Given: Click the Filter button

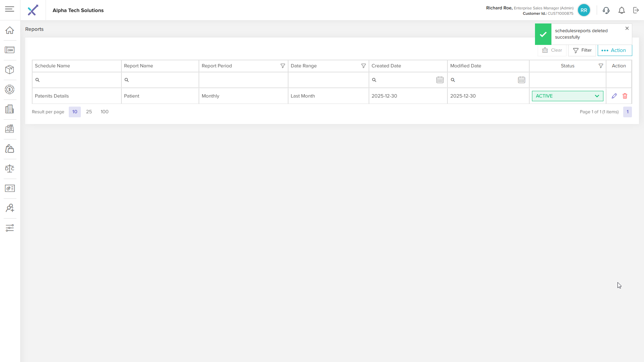Looking at the screenshot, I should tap(582, 50).
